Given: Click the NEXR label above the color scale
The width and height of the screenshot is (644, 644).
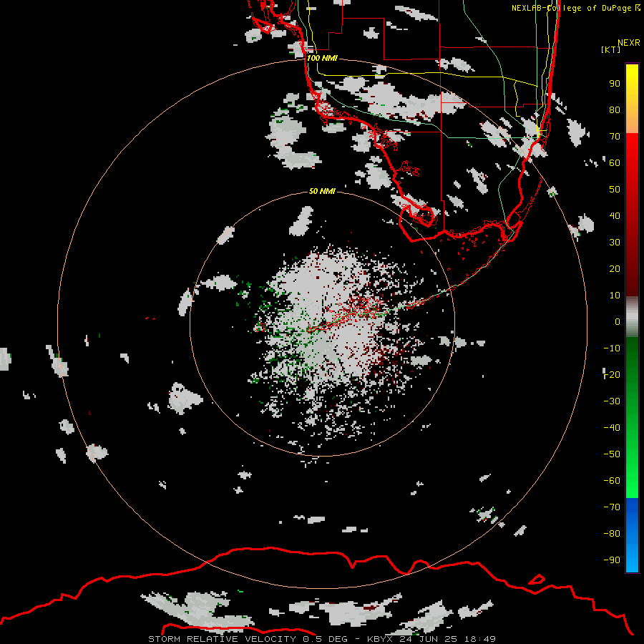Looking at the screenshot, I should tap(629, 43).
